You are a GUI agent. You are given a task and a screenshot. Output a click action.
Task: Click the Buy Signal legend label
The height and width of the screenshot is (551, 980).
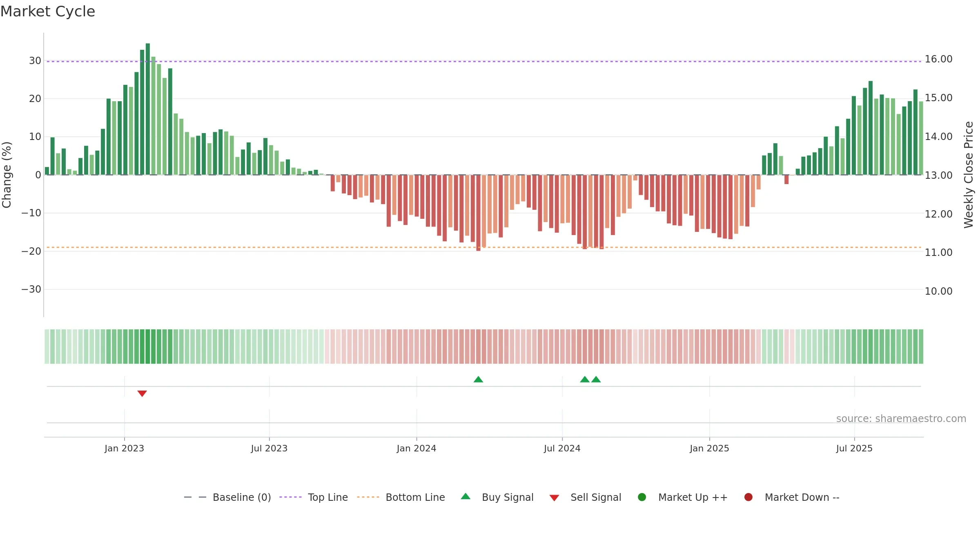[508, 497]
